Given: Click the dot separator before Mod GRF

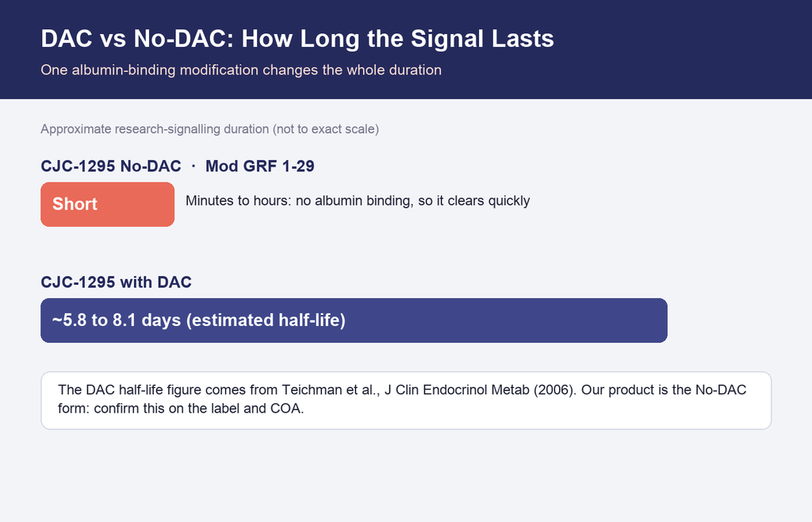Looking at the screenshot, I should [x=193, y=166].
